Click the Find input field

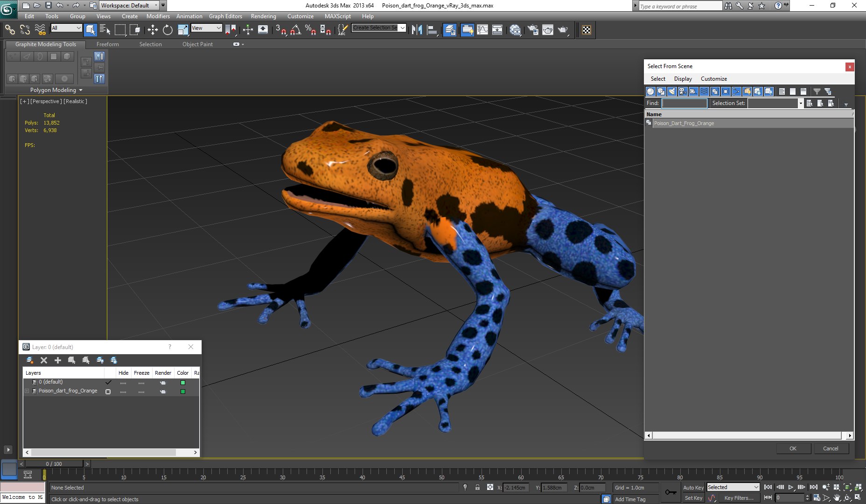click(684, 103)
